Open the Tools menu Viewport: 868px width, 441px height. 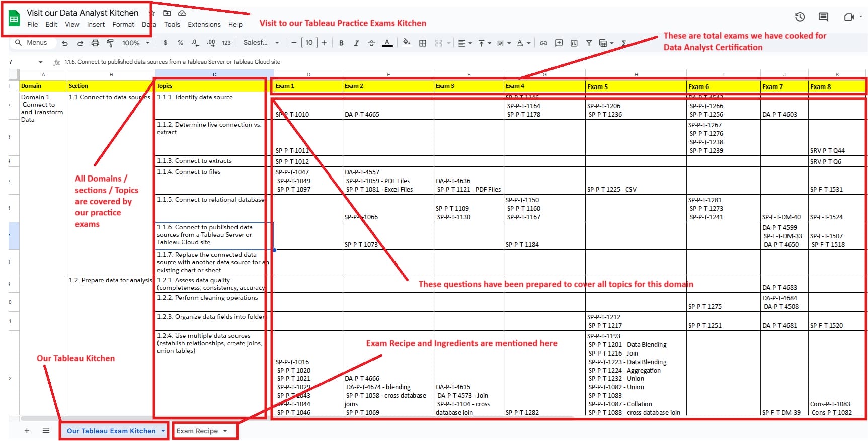[x=172, y=24]
